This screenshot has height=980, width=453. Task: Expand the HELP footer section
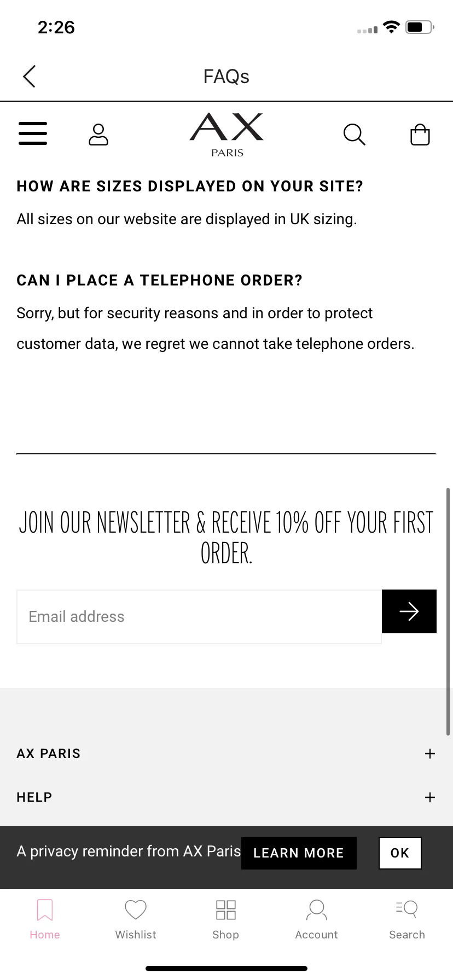430,797
